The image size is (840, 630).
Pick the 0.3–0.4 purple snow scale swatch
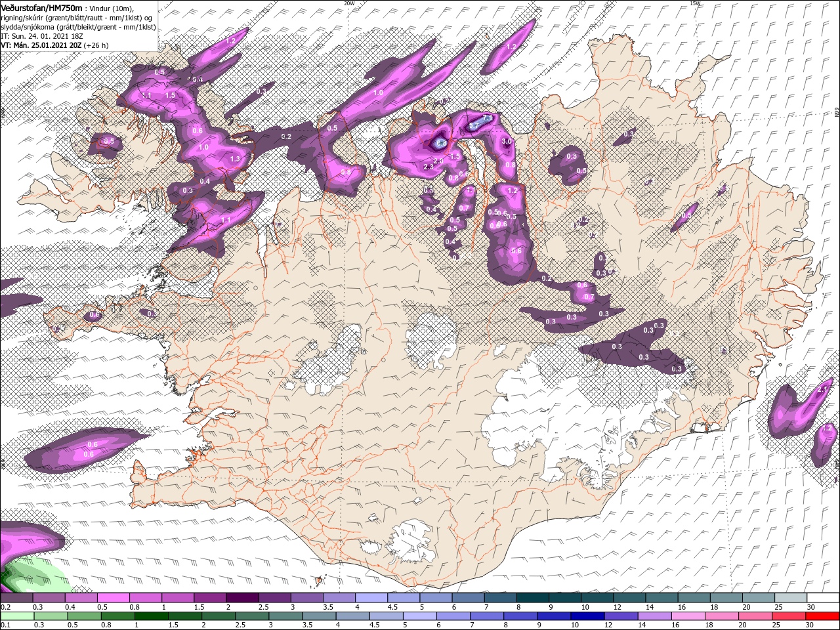[x=49, y=598]
